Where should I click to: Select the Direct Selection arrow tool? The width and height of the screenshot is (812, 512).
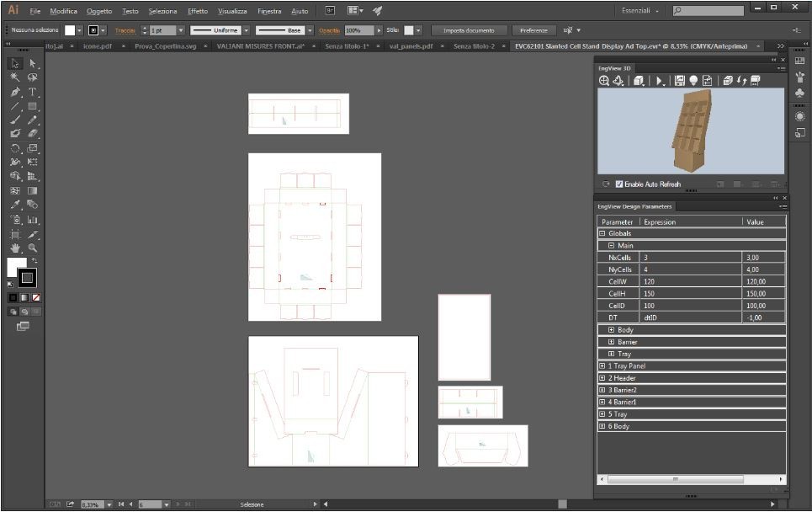33,63
